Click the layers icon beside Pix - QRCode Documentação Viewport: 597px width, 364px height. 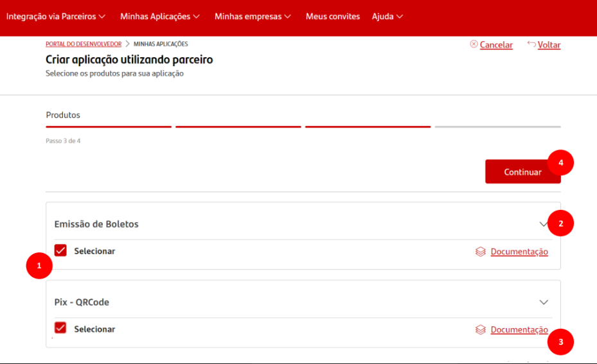click(x=481, y=329)
